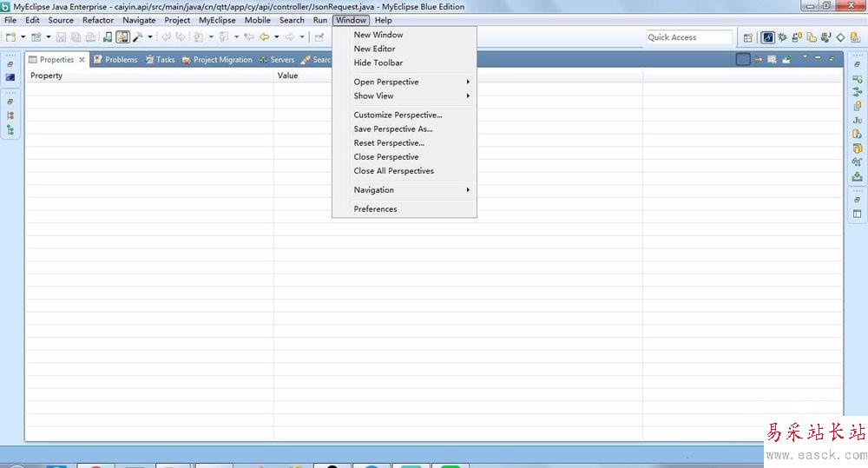The image size is (868, 468).
Task: Choose Save Perspective As... menu item
Action: (404, 129)
